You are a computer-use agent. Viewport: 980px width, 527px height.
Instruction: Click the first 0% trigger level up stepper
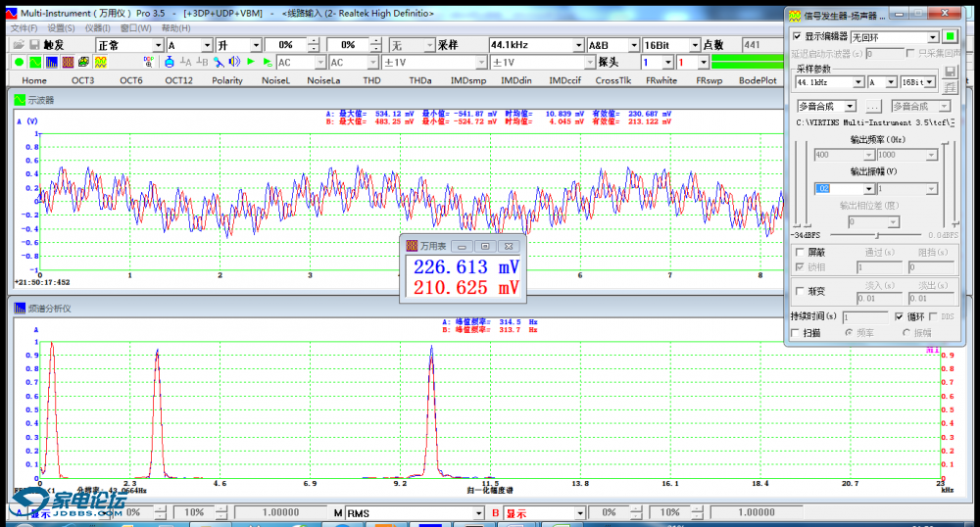[314, 41]
